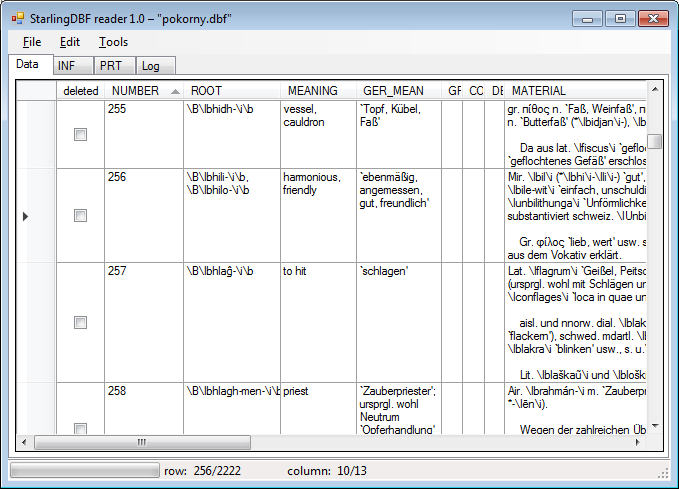Switch to the Log tab
Viewport: 679px width, 489px height.
tap(156, 66)
